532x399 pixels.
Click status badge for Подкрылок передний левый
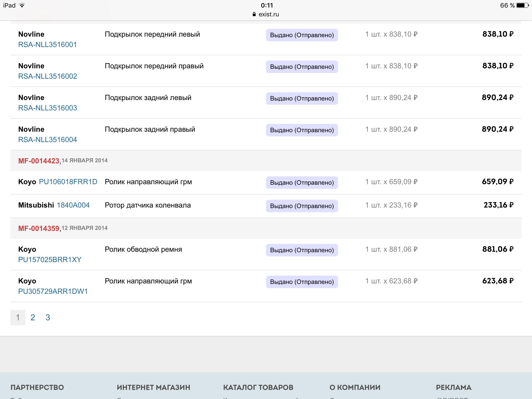pyautogui.click(x=302, y=35)
